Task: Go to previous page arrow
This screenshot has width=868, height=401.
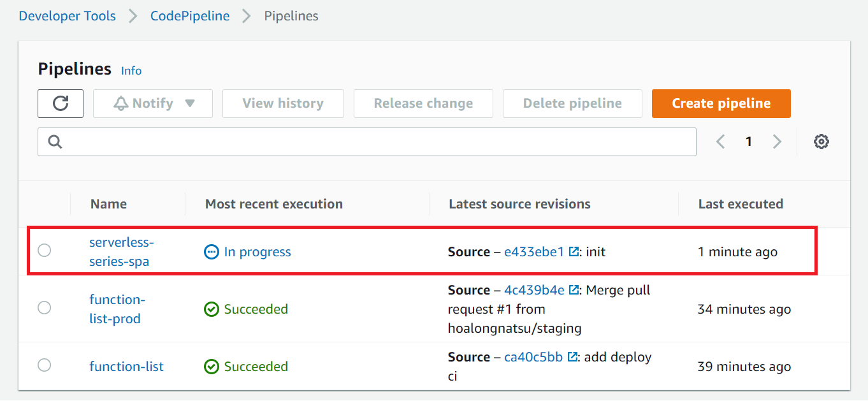Action: tap(721, 142)
